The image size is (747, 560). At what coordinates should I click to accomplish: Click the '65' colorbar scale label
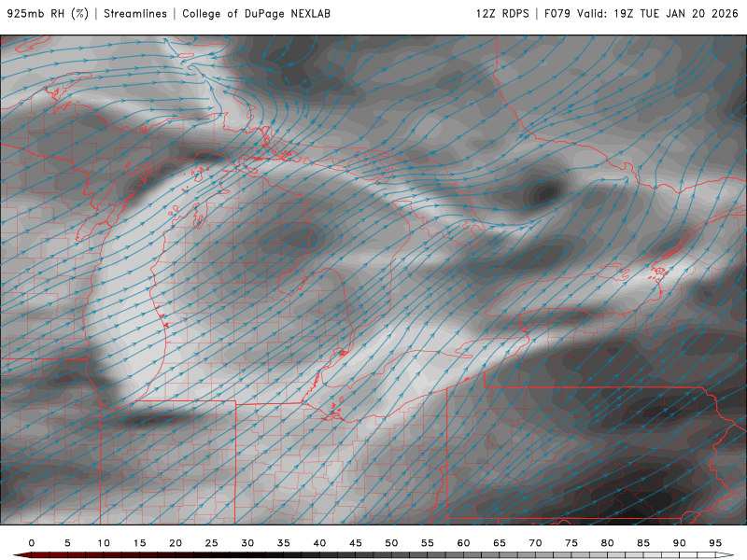pyautogui.click(x=500, y=543)
